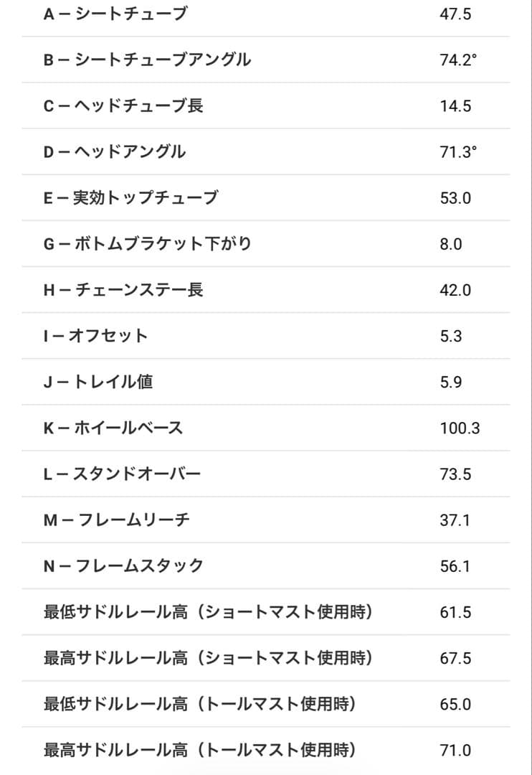
Task: Click the J – トレイル値 label
Action: point(98,382)
